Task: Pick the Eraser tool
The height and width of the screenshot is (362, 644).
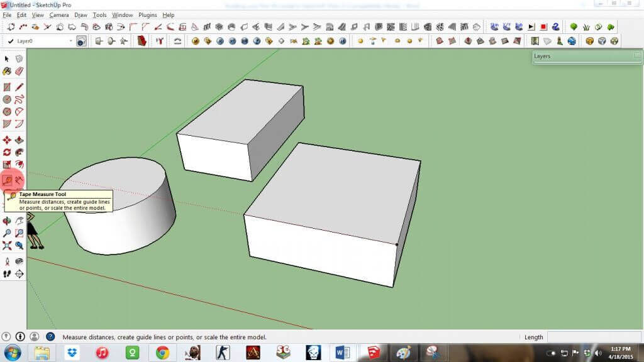Action: click(19, 72)
